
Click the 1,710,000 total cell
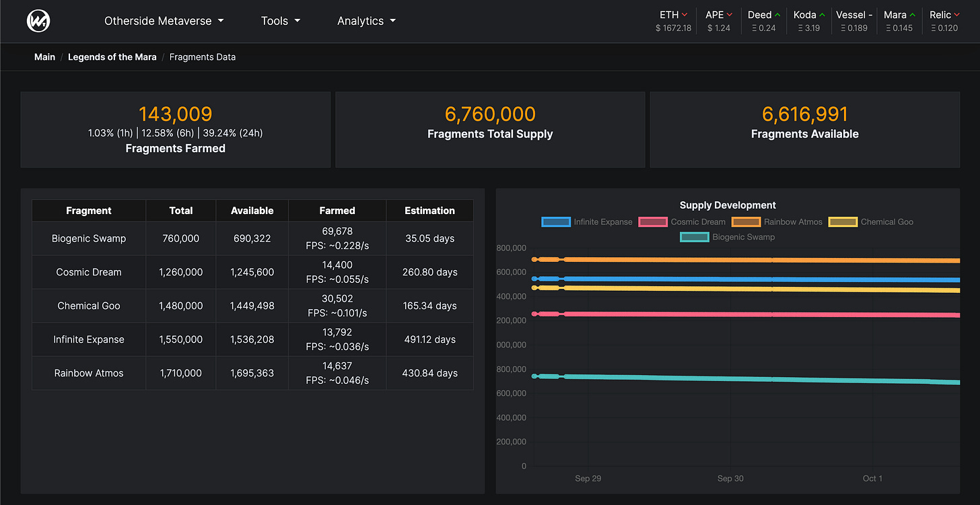click(x=181, y=373)
